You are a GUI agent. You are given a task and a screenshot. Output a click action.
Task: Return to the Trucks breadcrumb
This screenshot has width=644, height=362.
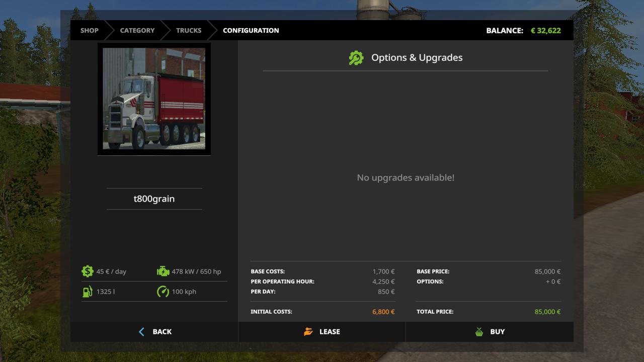(189, 30)
